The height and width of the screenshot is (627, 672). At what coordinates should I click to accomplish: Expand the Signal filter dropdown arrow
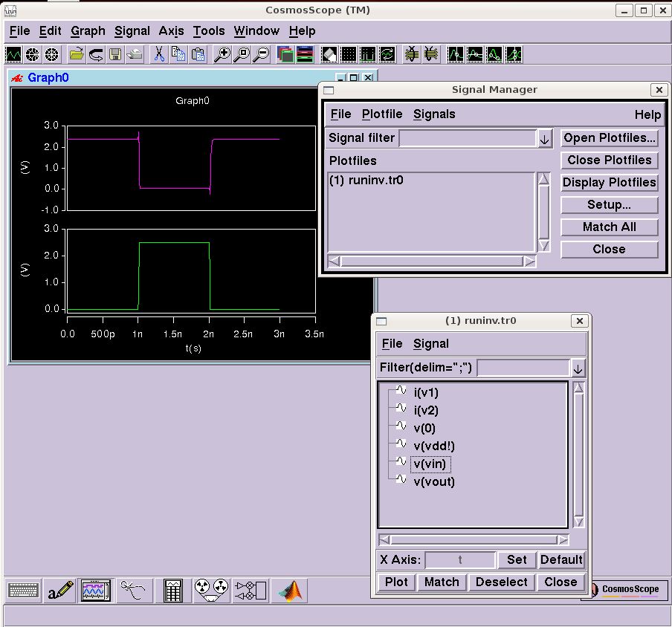(544, 139)
